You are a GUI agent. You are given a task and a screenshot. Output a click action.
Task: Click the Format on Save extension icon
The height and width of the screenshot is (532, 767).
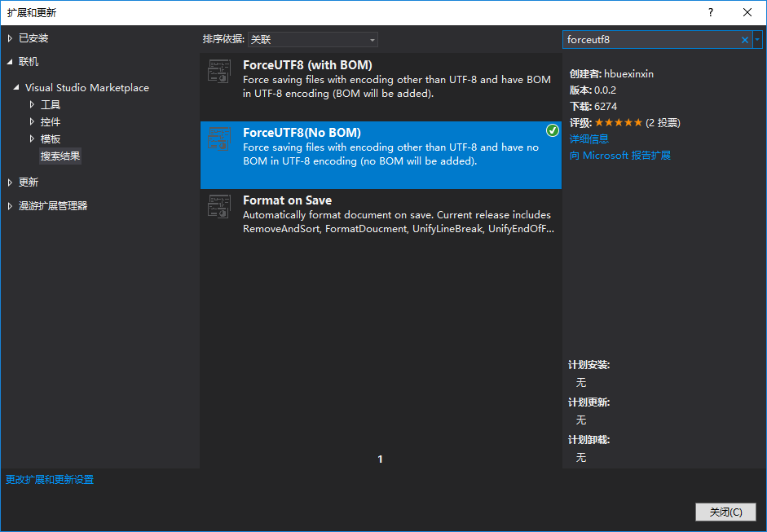coord(219,207)
